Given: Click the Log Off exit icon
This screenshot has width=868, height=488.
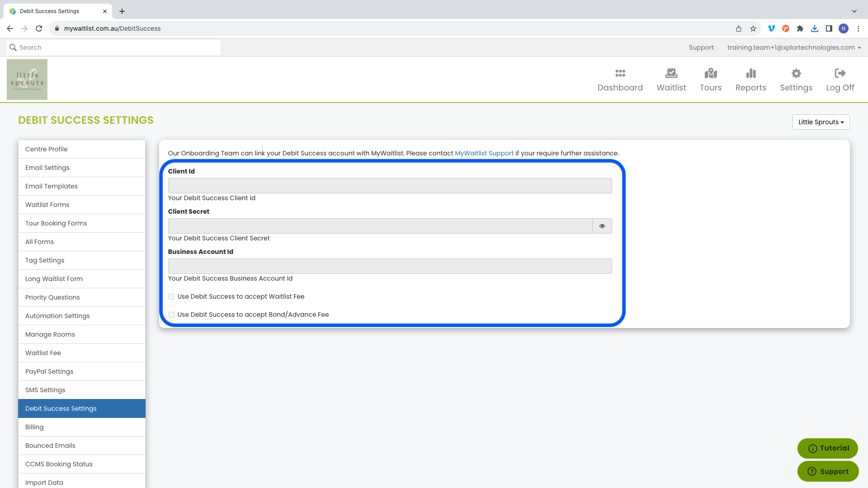Looking at the screenshot, I should click(840, 73).
